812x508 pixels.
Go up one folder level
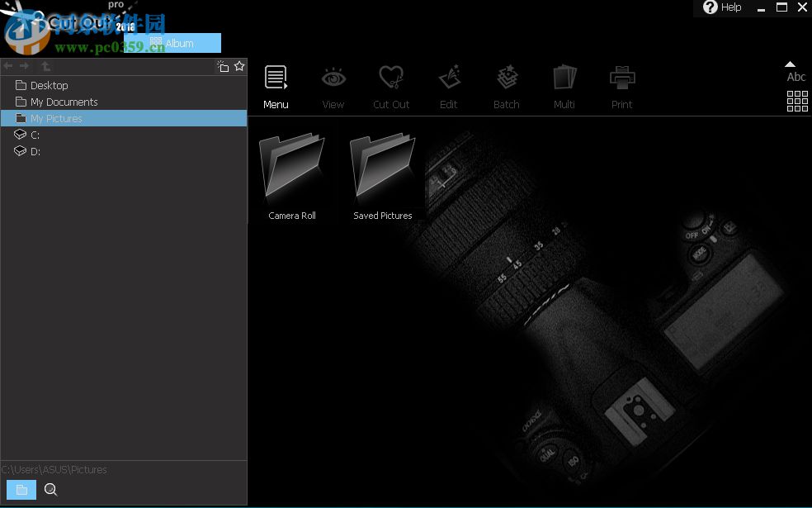click(x=45, y=66)
